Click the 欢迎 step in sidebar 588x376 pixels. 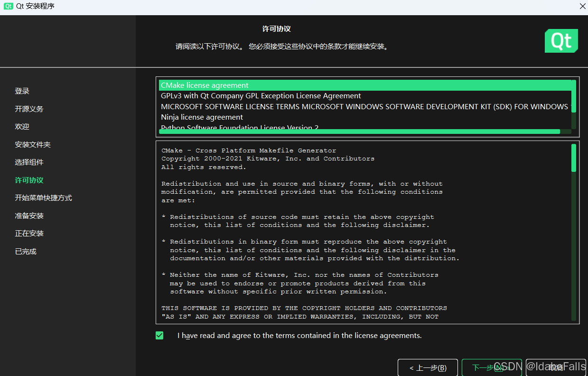[x=22, y=127]
